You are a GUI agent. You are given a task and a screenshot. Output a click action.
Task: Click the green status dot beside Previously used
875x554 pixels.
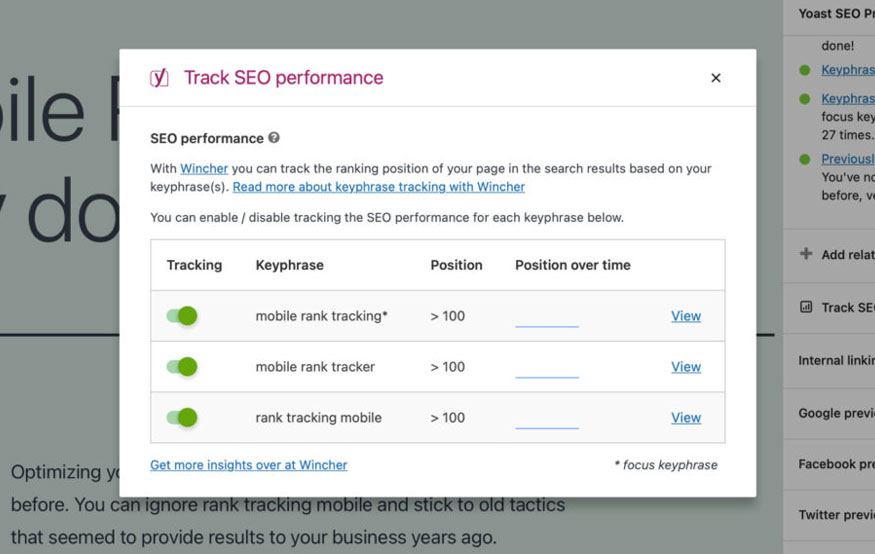[x=805, y=159]
